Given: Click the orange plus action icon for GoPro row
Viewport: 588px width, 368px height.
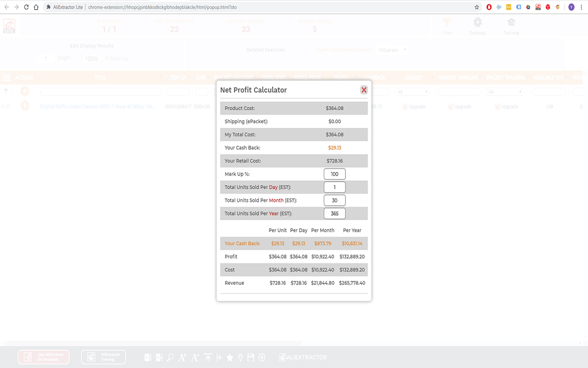Looking at the screenshot, I should [25, 106].
